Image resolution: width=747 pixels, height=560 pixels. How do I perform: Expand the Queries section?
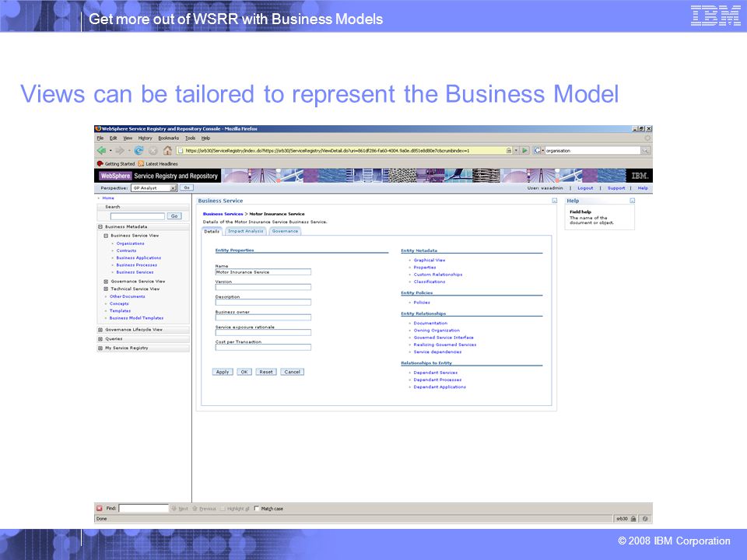pyautogui.click(x=100, y=339)
